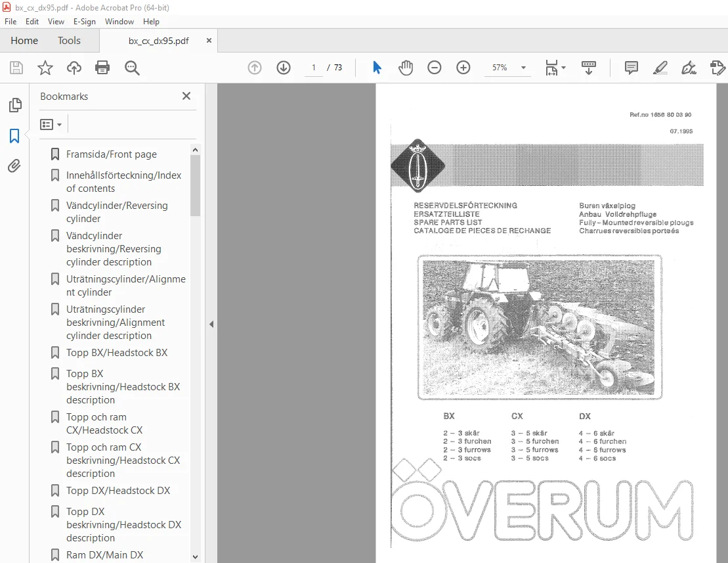Open Topp och ram CX/Headstock CX bookmark
Viewport: 728px width, 563px height.
pos(104,423)
